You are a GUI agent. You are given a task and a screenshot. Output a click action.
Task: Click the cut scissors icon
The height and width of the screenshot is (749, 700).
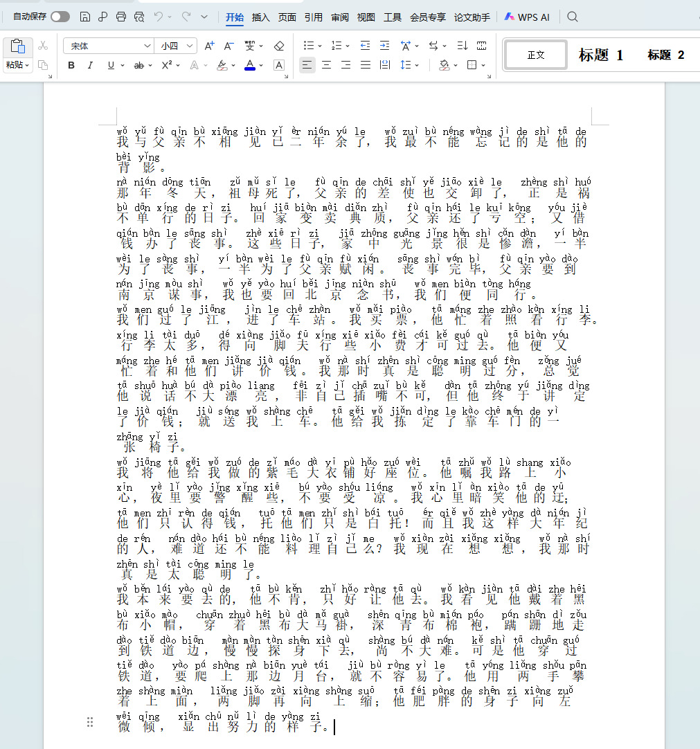43,46
